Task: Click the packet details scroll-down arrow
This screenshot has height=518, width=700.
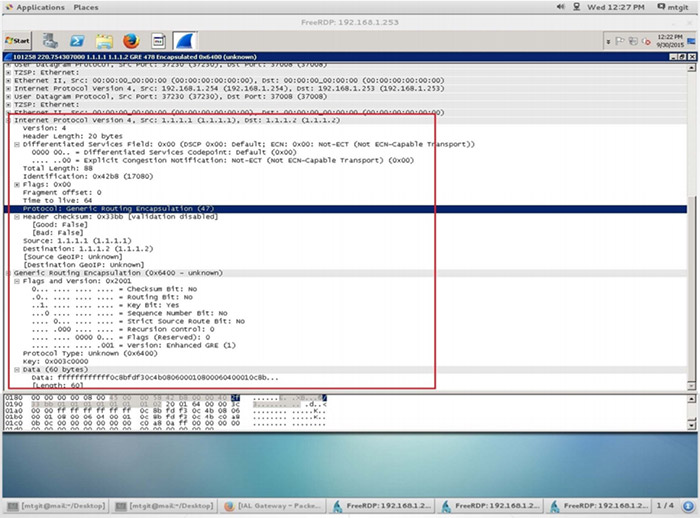Action: click(x=692, y=385)
